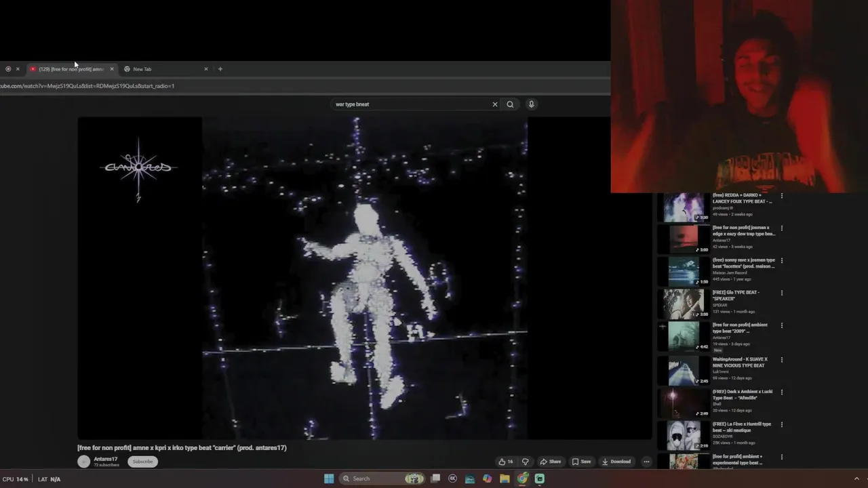The height and width of the screenshot is (488, 868).
Task: Click title '(FREE) Dark x Ambient x Lucki'
Action: (742, 394)
